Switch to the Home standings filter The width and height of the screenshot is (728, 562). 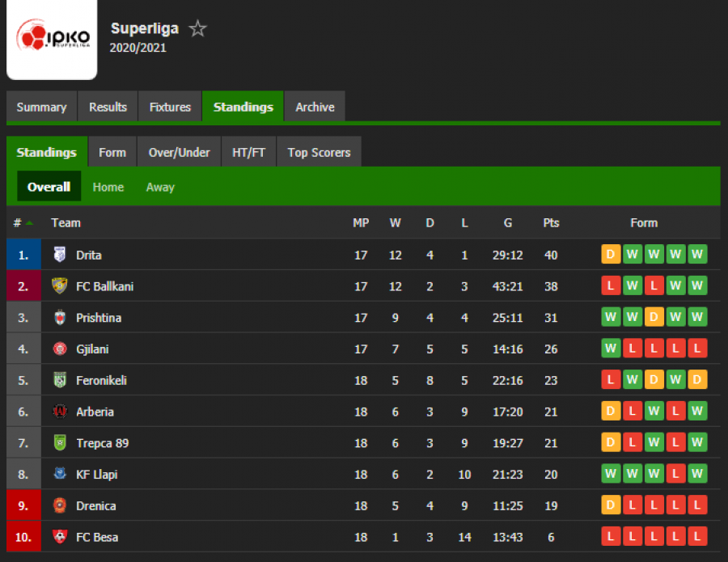click(x=108, y=187)
